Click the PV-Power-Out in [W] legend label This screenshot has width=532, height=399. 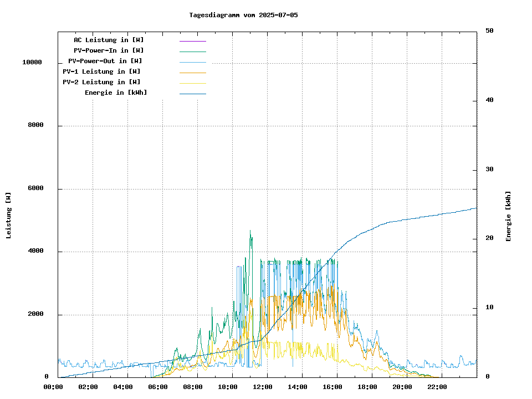pyautogui.click(x=105, y=61)
